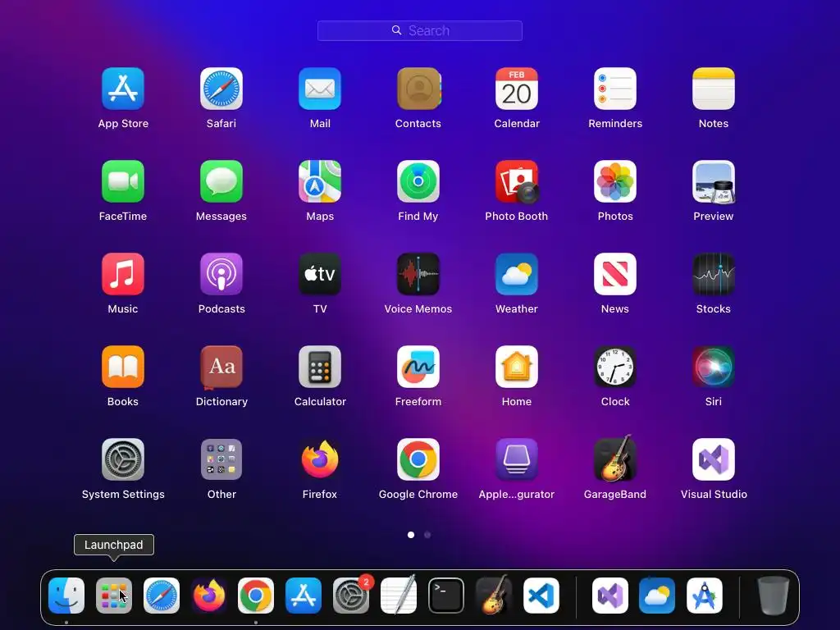Launch Siri

(x=714, y=367)
